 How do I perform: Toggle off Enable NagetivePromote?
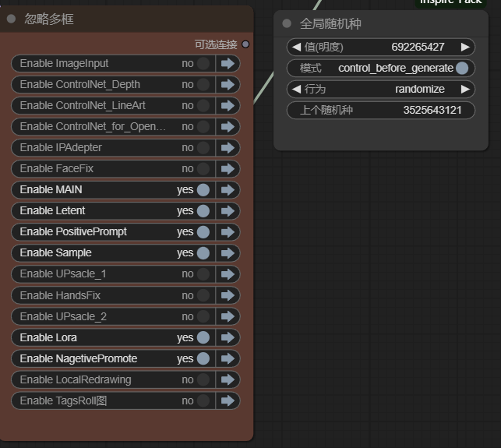tap(203, 358)
